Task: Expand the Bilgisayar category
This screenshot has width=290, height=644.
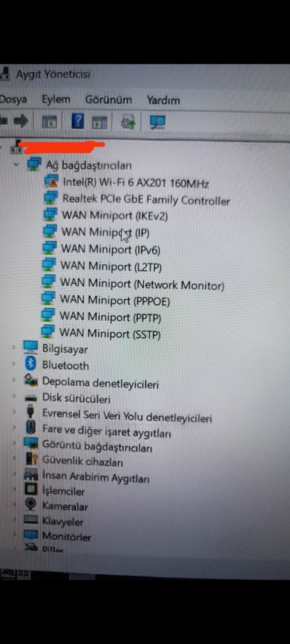Action: 14,348
